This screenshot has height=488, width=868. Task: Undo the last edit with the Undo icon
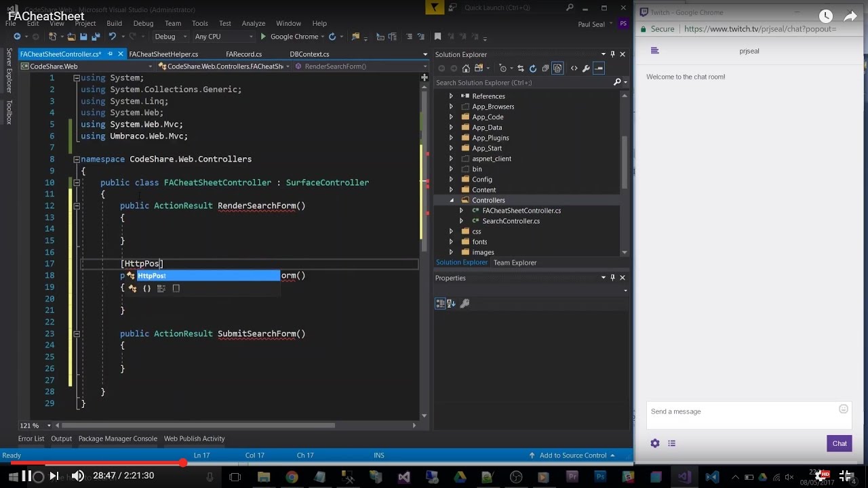click(x=113, y=37)
